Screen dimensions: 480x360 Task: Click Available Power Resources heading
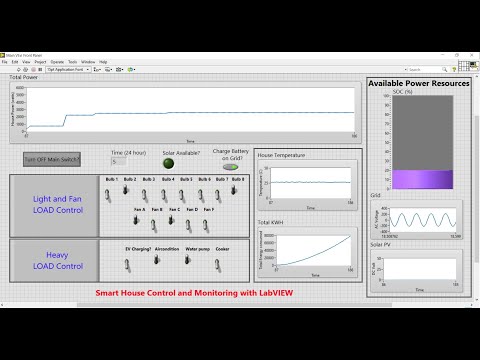[x=419, y=83]
